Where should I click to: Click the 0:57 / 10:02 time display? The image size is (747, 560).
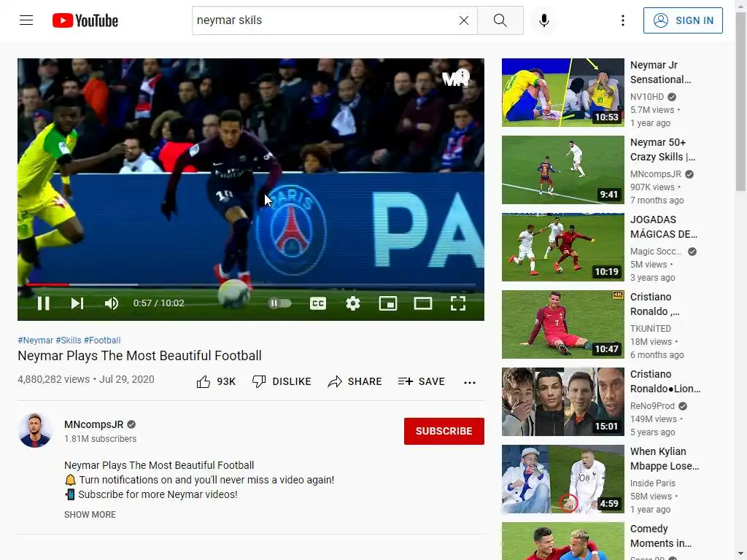click(x=158, y=303)
